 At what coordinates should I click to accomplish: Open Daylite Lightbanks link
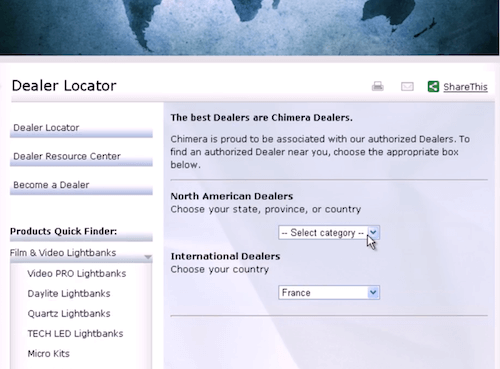[x=69, y=294]
